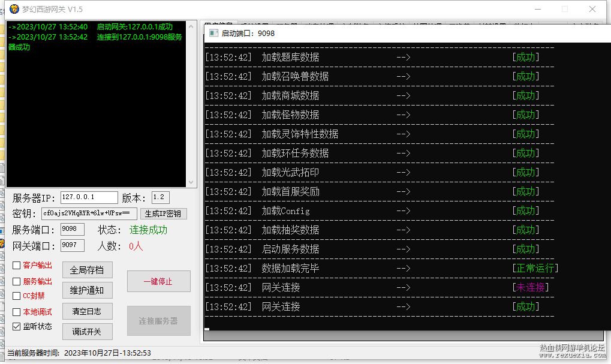Open the 维护通知 button

(x=88, y=290)
